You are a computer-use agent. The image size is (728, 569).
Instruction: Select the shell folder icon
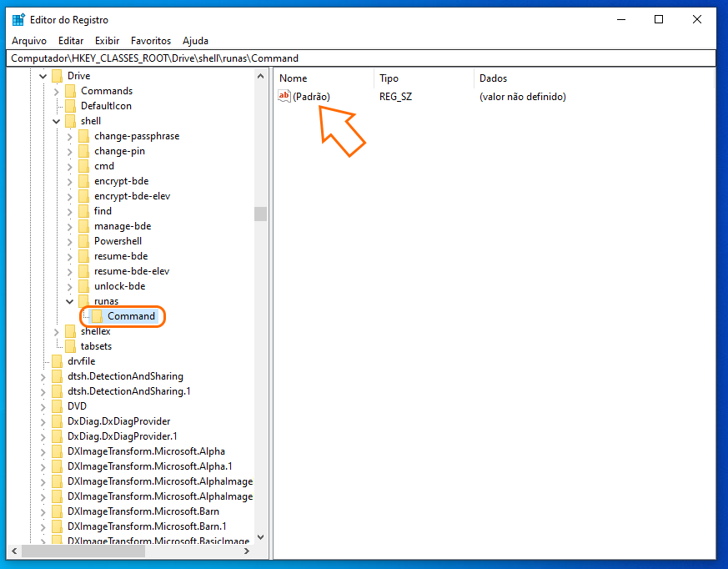(x=70, y=121)
